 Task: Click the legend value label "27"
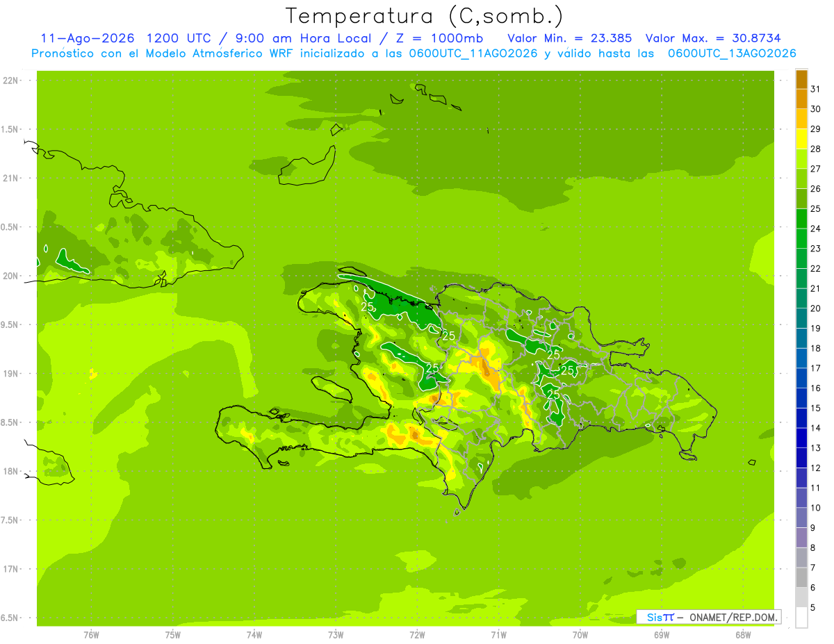(816, 169)
